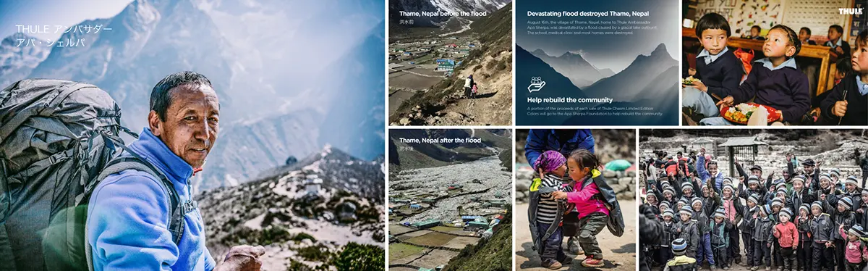Click the 洪水後 caption
This screenshot has height=271, width=868.
407,148
